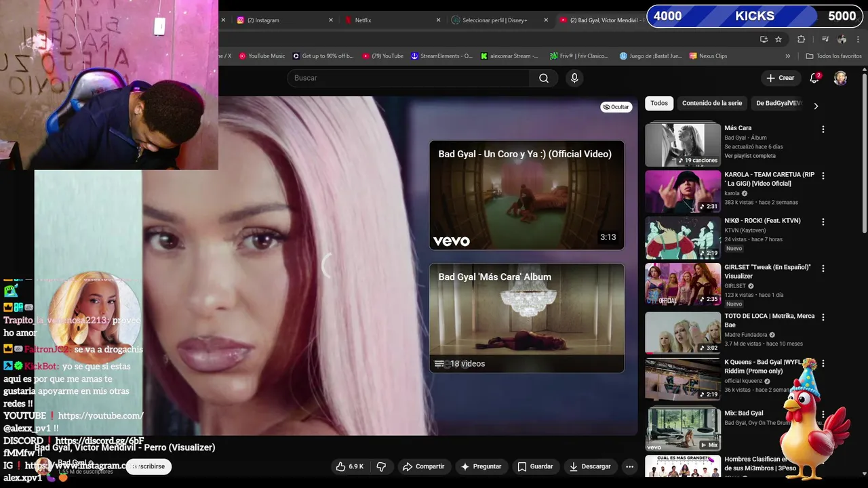The width and height of the screenshot is (868, 488).
Task: Click in the Buscar search field
Action: (409, 78)
